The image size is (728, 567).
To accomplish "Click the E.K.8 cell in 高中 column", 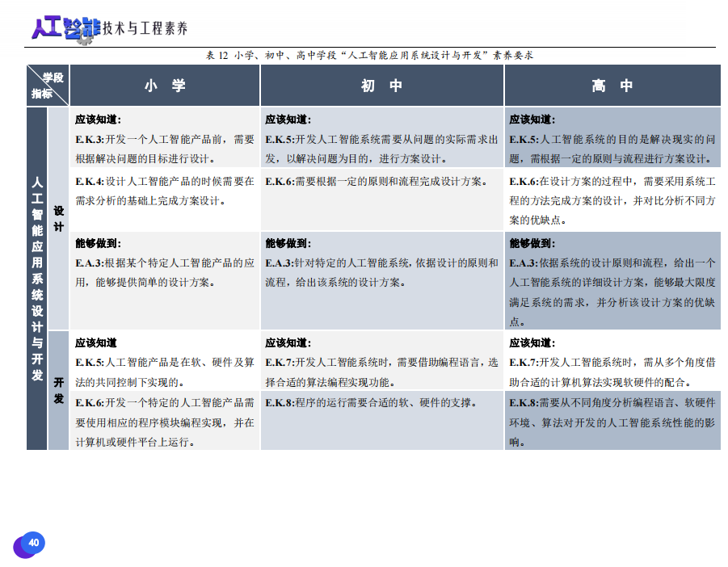I will (612, 422).
